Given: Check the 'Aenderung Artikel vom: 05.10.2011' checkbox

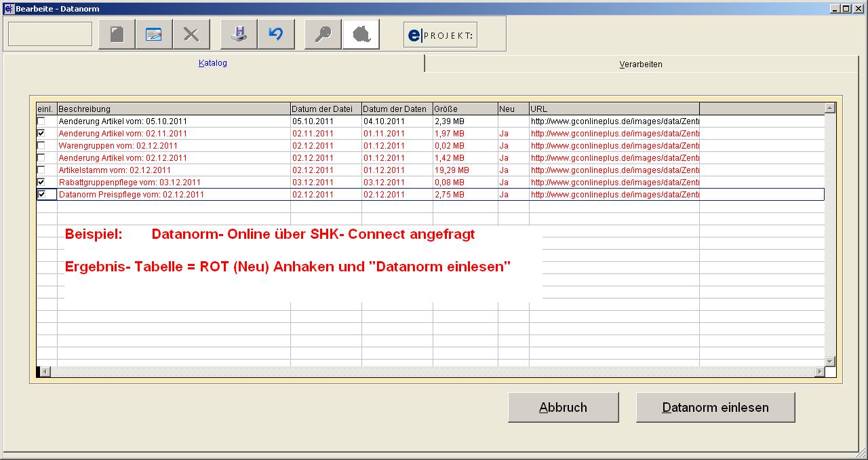Looking at the screenshot, I should point(41,121).
